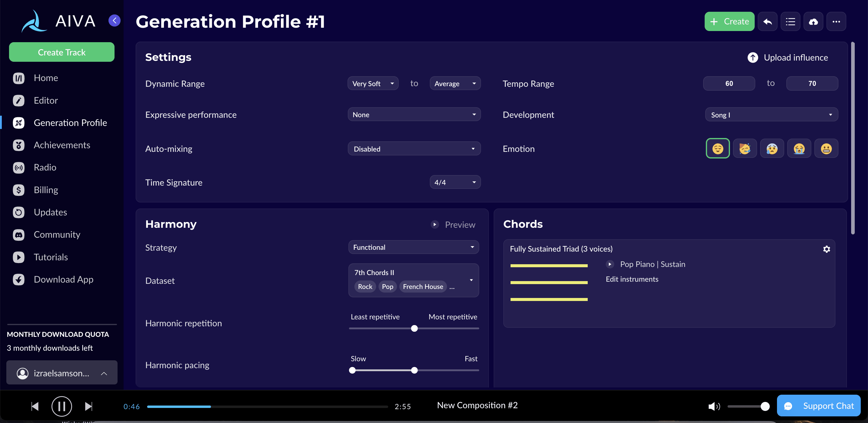Click the Editor pencil icon
The width and height of the screenshot is (868, 423).
coord(19,100)
